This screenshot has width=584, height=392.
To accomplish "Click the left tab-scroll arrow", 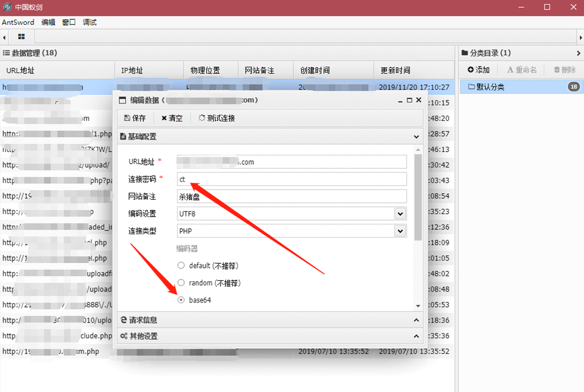I will 4,37.
